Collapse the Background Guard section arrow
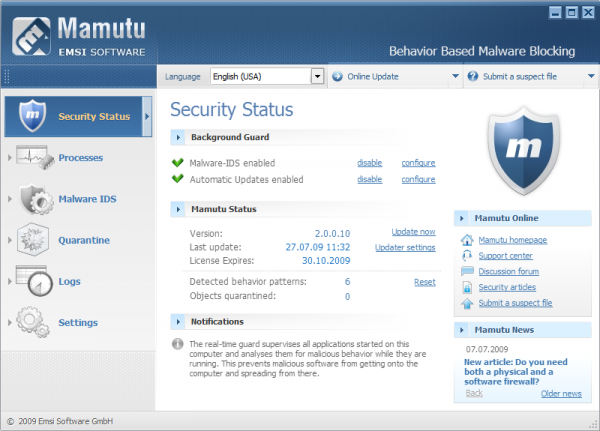600x431 pixels. coord(178,137)
